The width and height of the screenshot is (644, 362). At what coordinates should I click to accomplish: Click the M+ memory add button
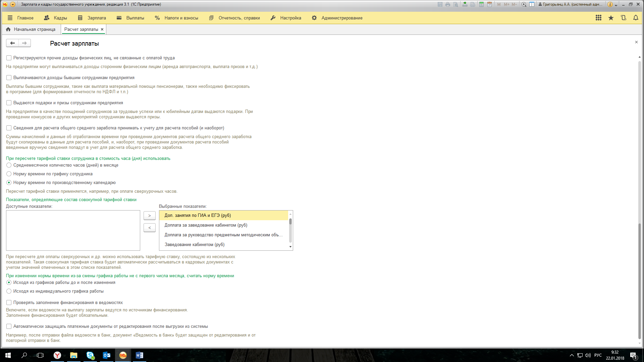pyautogui.click(x=506, y=4)
